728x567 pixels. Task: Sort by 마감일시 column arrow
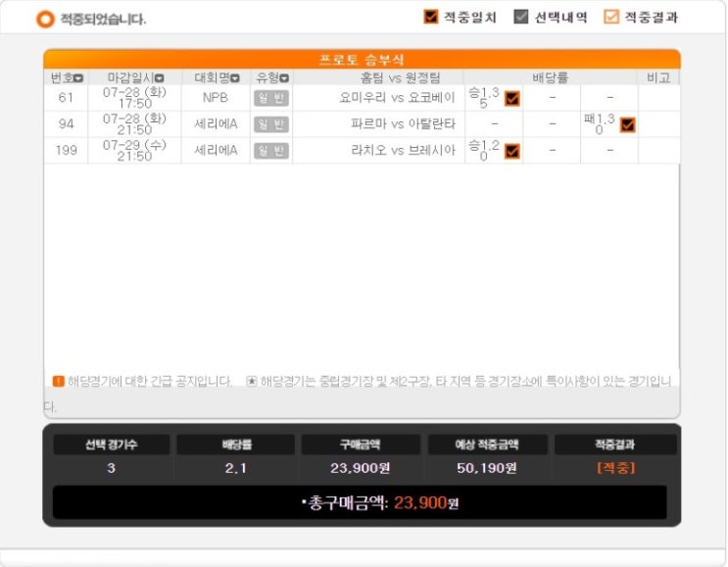point(160,78)
